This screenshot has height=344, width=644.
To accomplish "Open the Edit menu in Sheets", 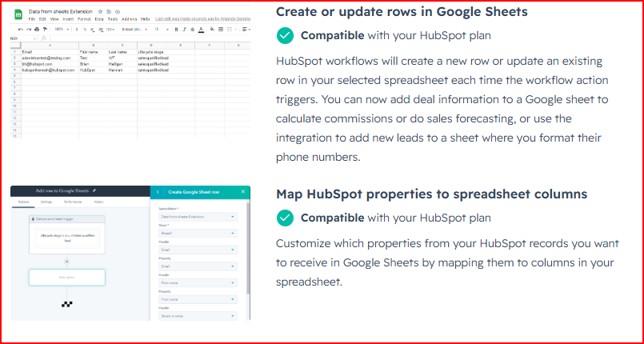I will point(42,19).
